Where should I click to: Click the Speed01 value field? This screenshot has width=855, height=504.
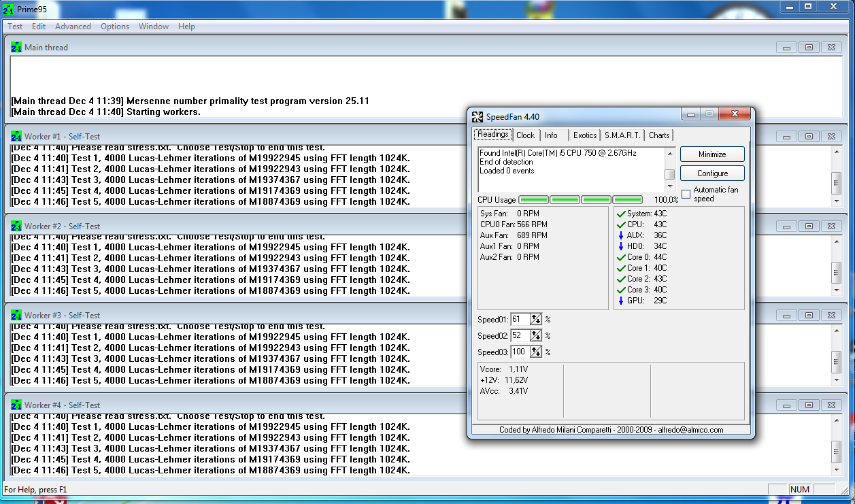[x=520, y=319]
